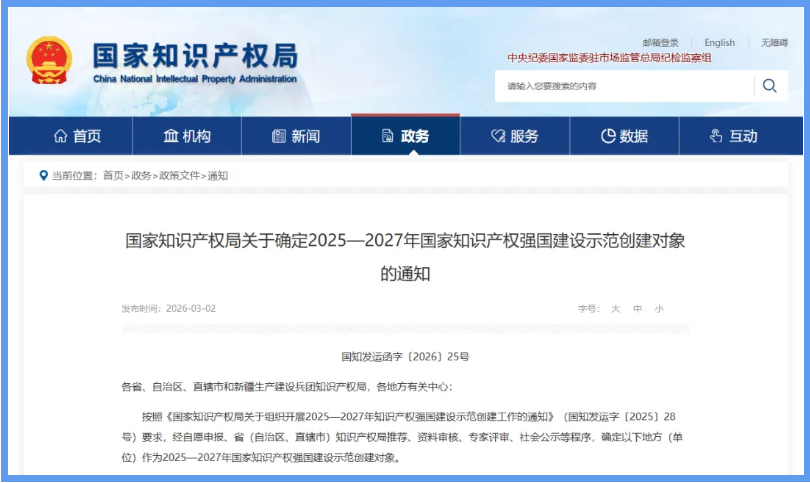Image resolution: width=810 pixels, height=483 pixels.
Task: Click 政策文件 in the breadcrumb path
Action: click(x=178, y=175)
